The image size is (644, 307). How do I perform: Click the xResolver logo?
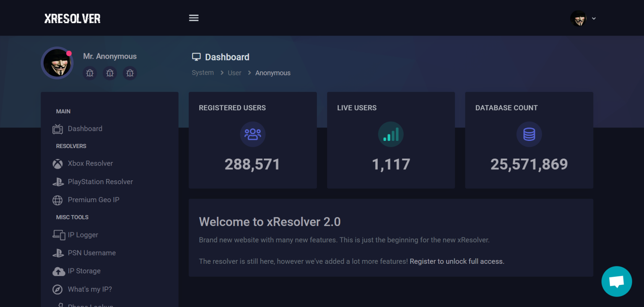coord(73,18)
